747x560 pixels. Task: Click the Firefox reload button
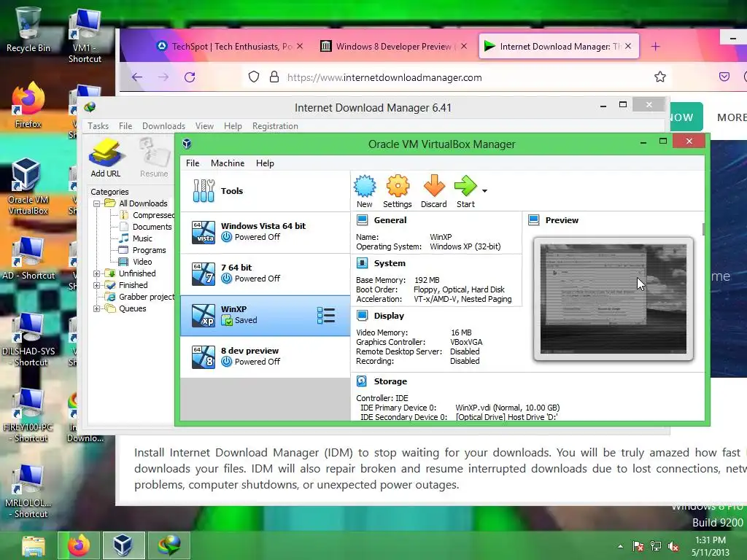[190, 77]
